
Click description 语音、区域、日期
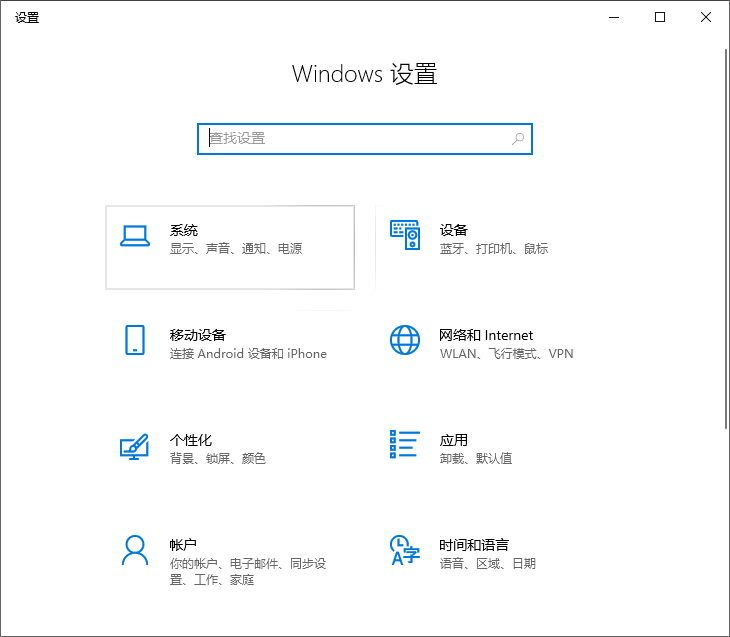pyautogui.click(x=488, y=564)
